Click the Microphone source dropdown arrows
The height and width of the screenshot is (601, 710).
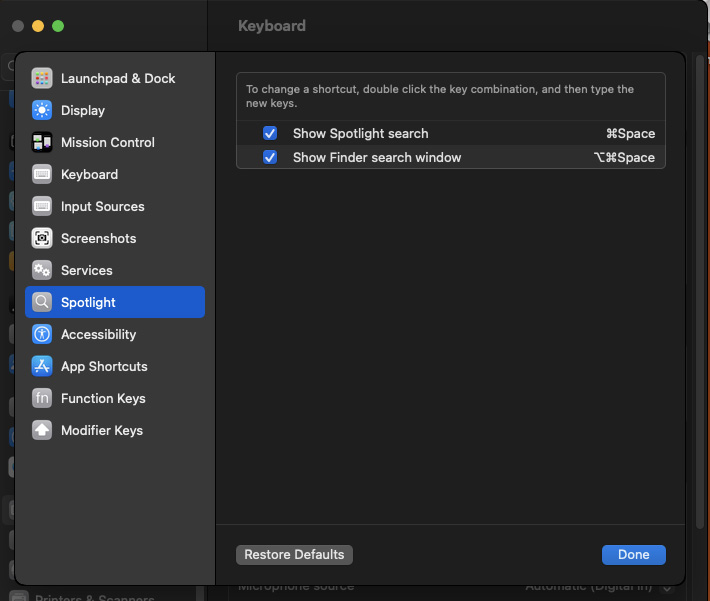tap(667, 588)
